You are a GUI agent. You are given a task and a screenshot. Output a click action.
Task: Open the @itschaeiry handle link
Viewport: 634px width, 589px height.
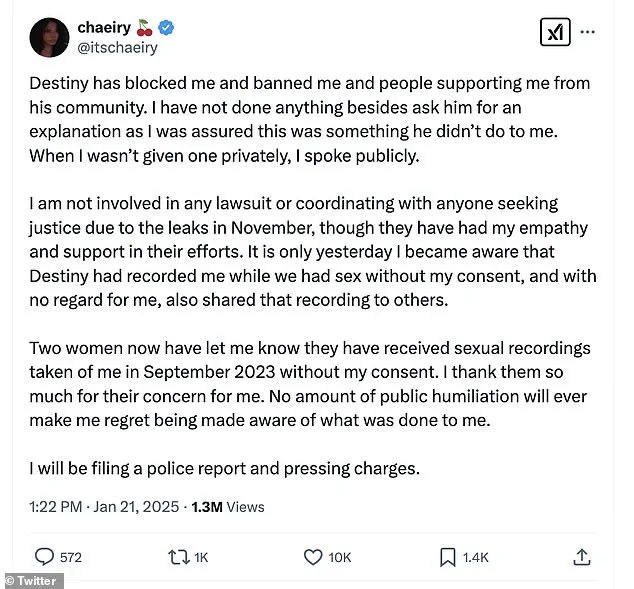click(117, 48)
